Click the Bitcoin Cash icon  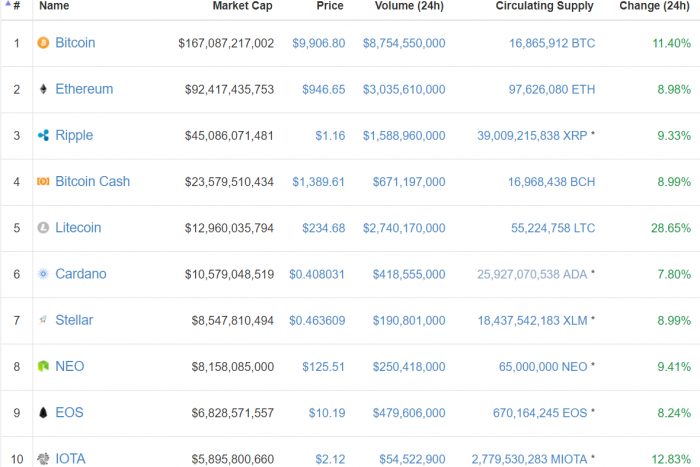coord(43,181)
